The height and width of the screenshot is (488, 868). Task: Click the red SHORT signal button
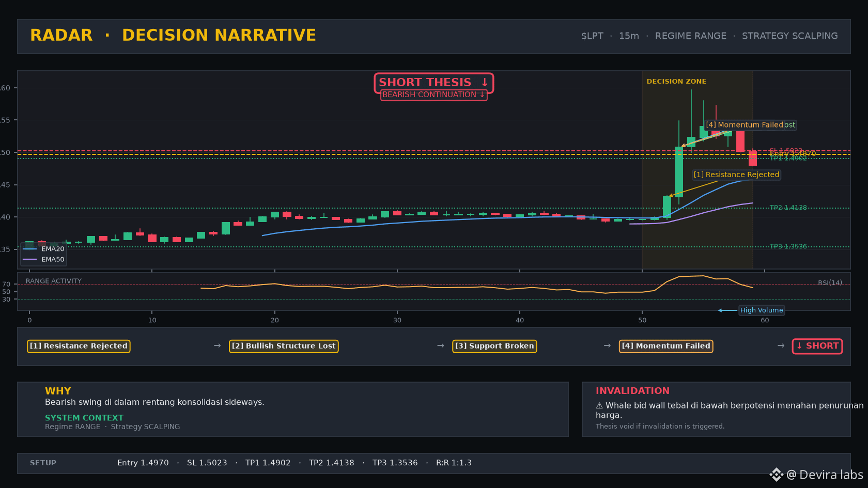point(817,346)
